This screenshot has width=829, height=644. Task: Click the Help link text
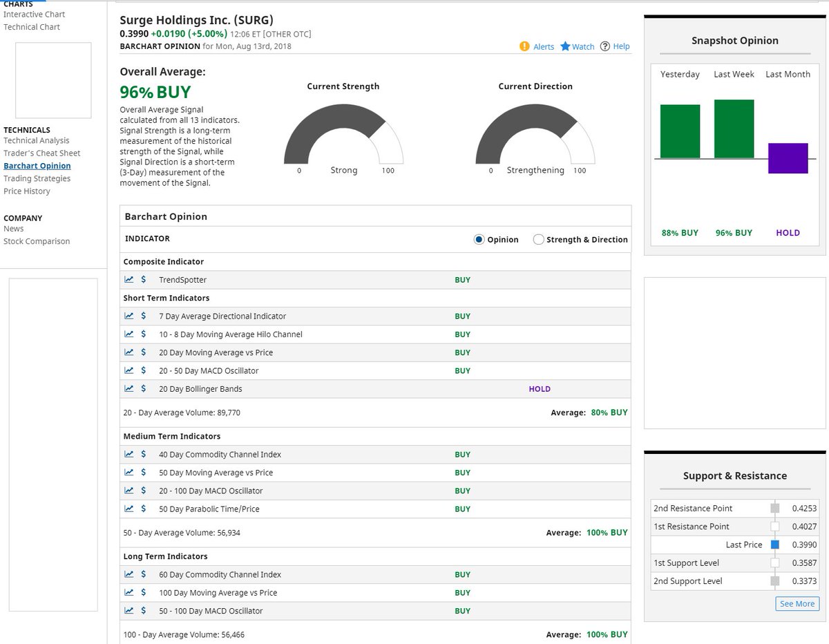coord(621,46)
